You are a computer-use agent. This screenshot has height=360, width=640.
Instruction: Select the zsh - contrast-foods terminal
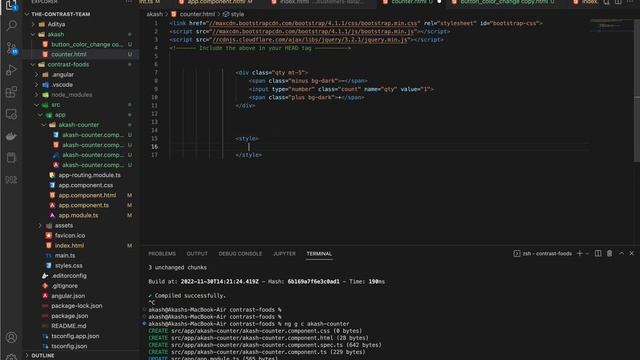pos(543,253)
